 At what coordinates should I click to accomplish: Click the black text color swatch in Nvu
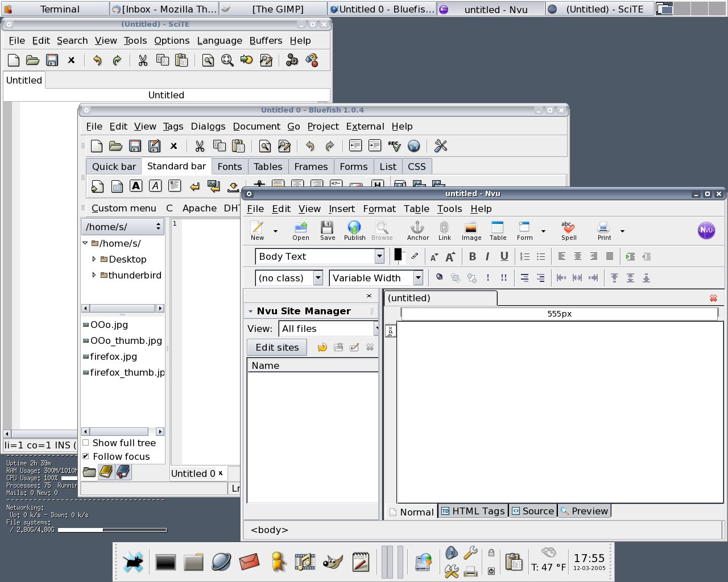[x=398, y=255]
